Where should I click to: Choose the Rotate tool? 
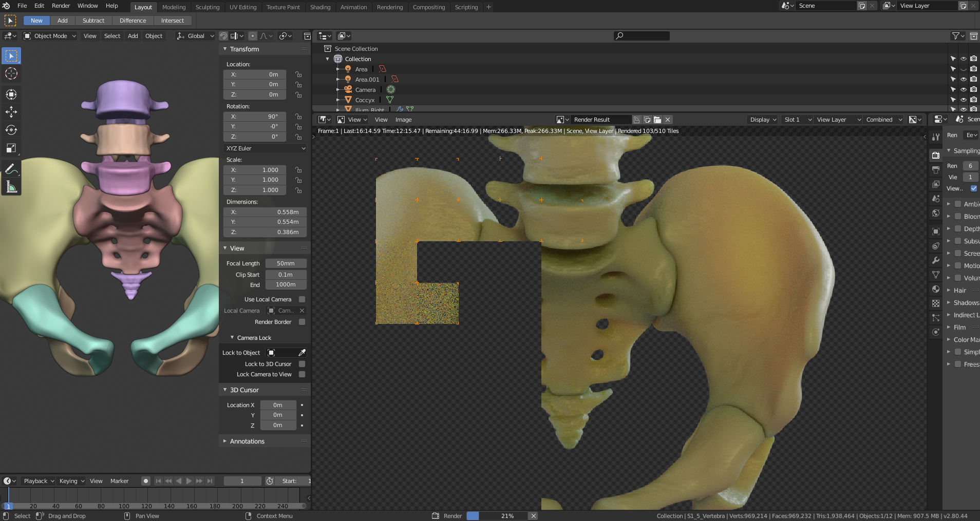11,130
